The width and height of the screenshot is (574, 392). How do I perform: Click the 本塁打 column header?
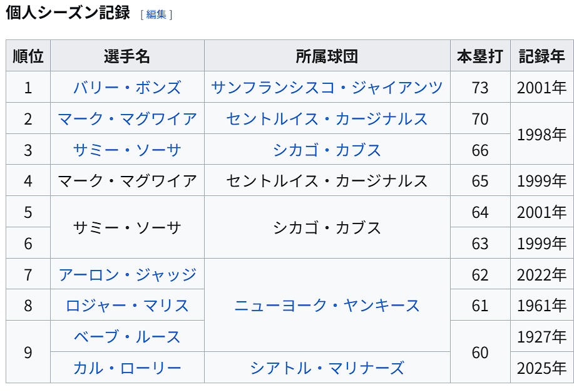(x=480, y=56)
